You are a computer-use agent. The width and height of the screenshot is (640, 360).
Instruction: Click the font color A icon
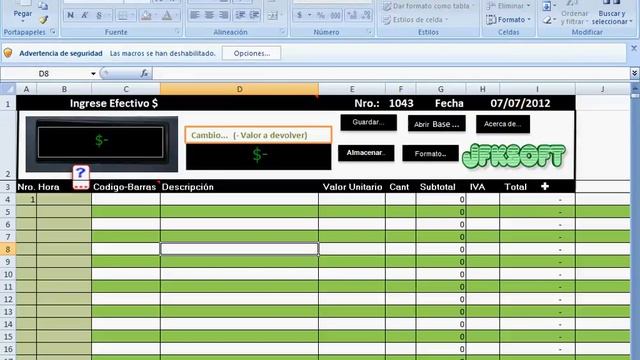(x=167, y=16)
